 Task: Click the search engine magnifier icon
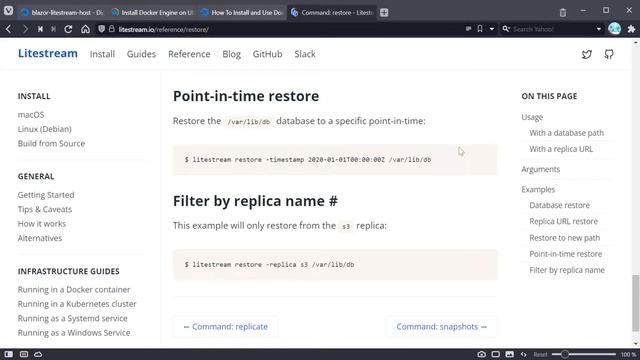tap(506, 29)
